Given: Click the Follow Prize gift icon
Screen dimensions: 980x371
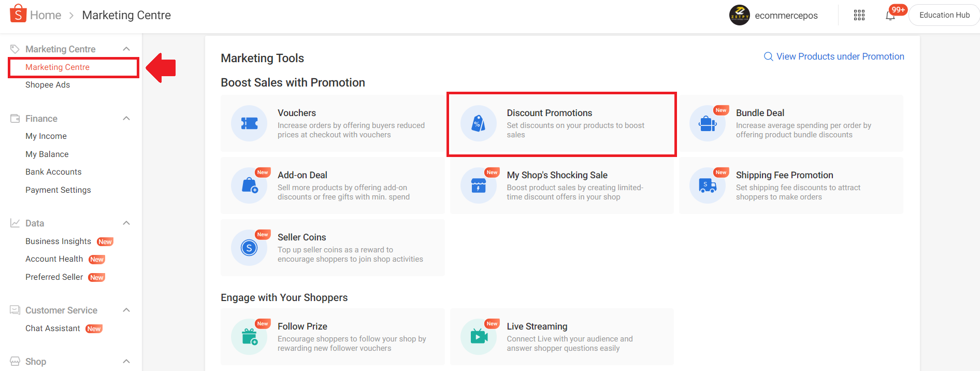Looking at the screenshot, I should tap(249, 337).
